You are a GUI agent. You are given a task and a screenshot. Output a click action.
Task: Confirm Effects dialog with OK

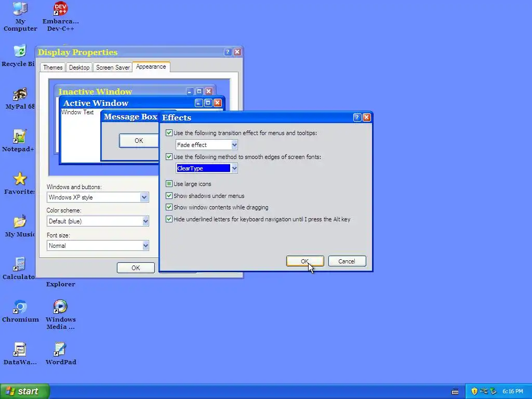click(x=305, y=261)
